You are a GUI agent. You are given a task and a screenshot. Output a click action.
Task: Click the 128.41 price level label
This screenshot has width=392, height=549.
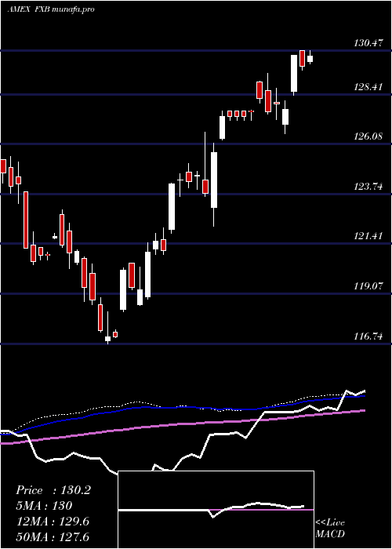368,87
